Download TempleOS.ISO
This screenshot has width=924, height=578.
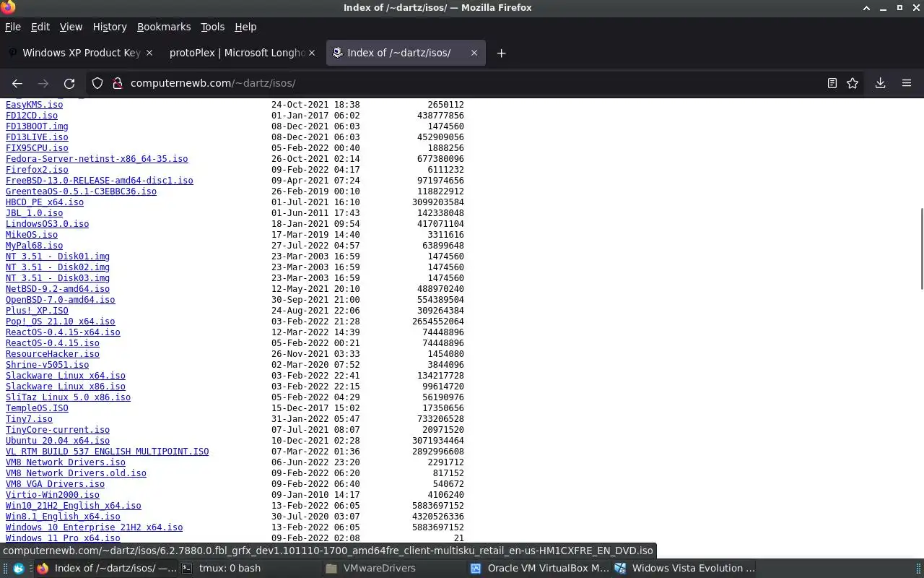pos(37,408)
